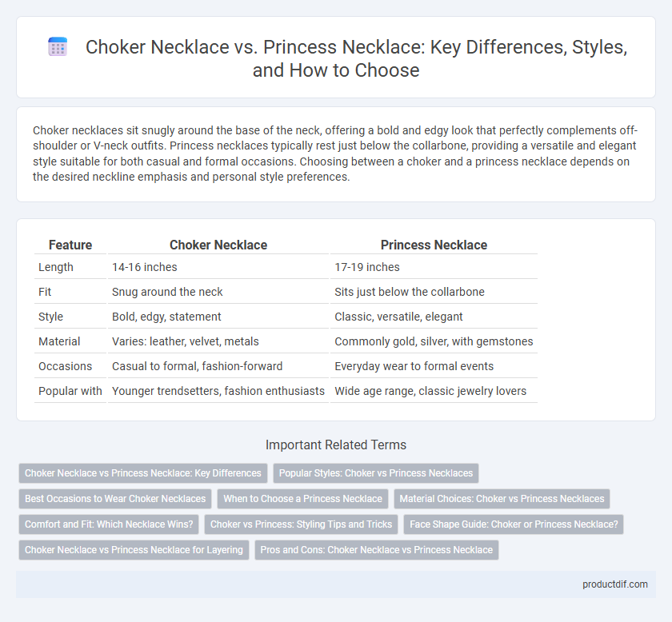
Task: Click 'Younger trendsetters, fashion enthusiasts' cell
Action: 218,391
